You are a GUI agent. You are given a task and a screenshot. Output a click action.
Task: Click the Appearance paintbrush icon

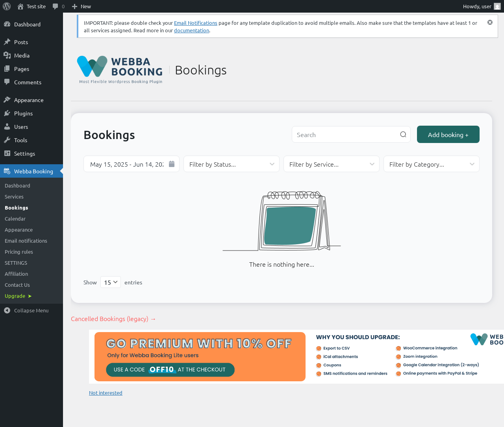pyautogui.click(x=7, y=100)
